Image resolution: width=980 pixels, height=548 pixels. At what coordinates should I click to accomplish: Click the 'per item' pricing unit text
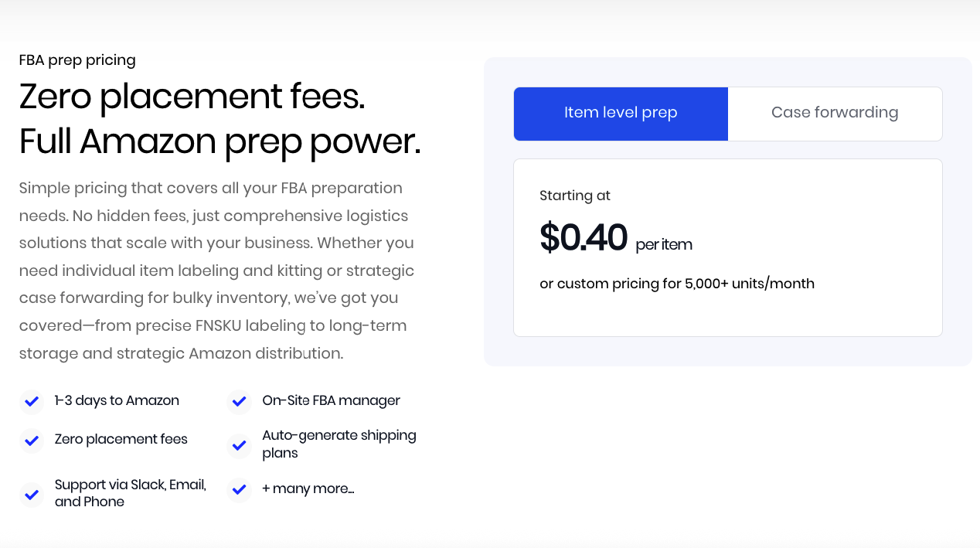point(664,245)
